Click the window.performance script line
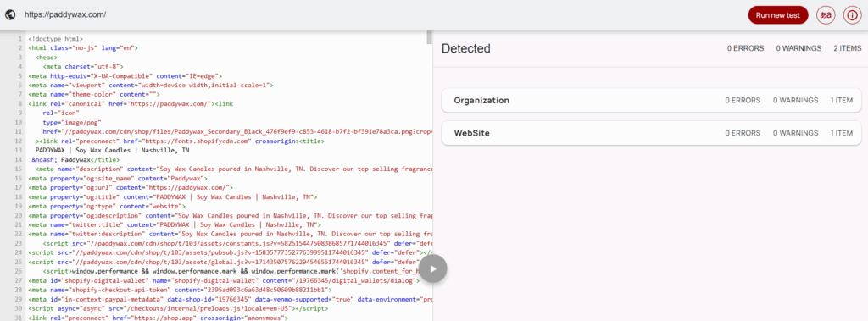This screenshot has width=868, height=321. coord(231,271)
